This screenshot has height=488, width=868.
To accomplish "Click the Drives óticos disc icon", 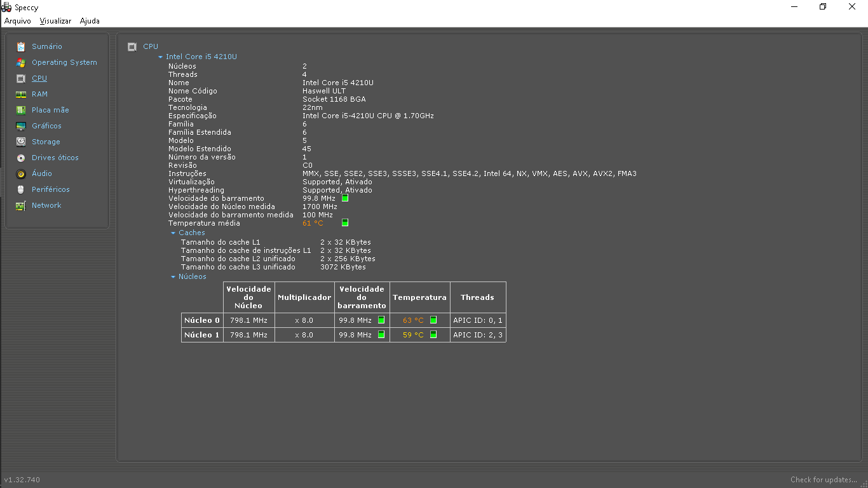I will click(21, 158).
